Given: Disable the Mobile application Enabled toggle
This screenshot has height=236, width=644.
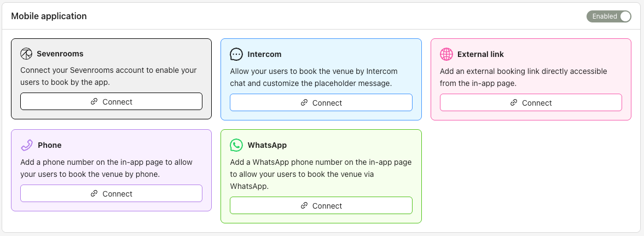Looking at the screenshot, I should [x=608, y=16].
